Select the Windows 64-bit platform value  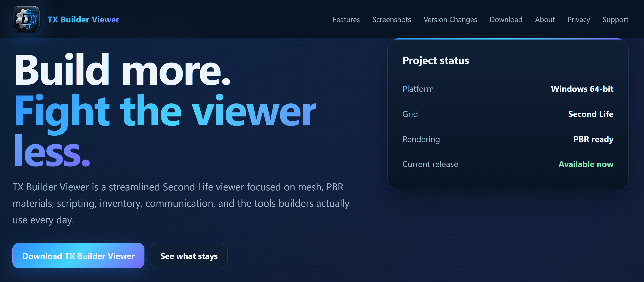tap(582, 89)
